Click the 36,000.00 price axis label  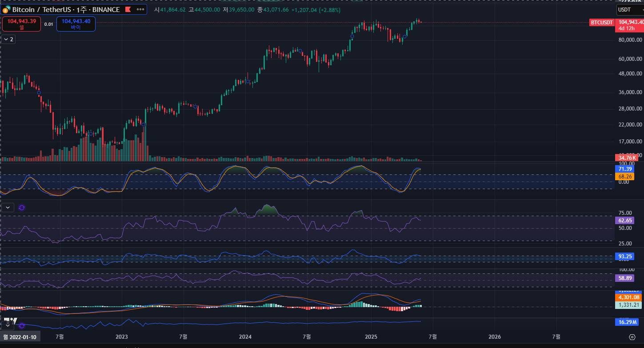(630, 93)
